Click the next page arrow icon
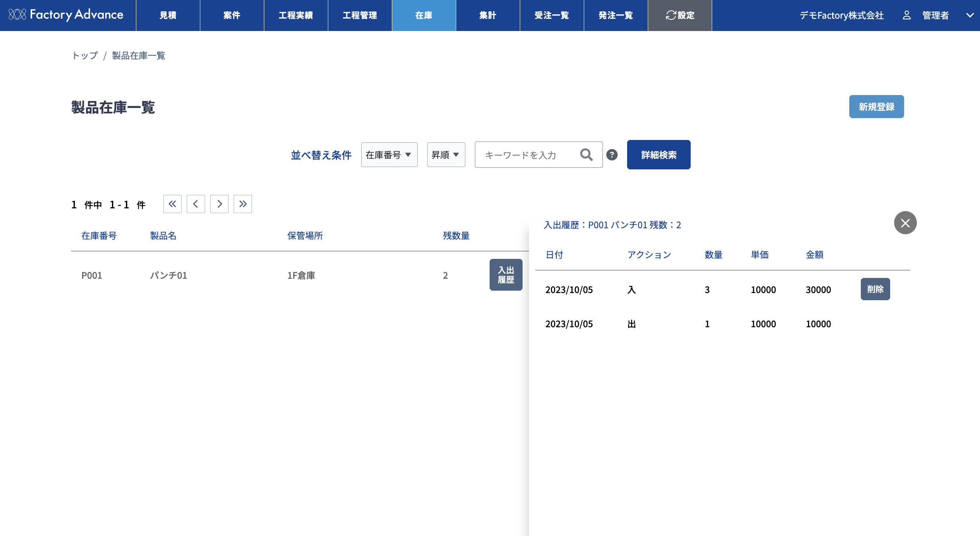This screenshot has width=980, height=536. pyautogui.click(x=219, y=204)
